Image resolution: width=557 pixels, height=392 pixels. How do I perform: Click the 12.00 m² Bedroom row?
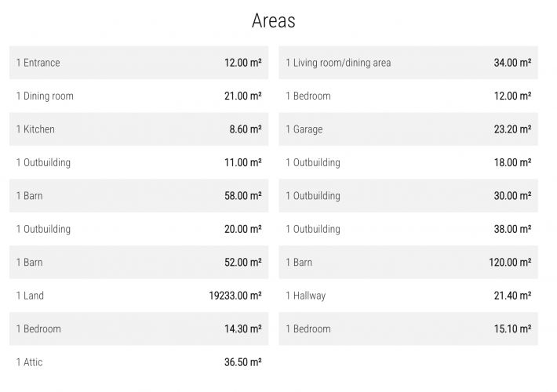[409, 96]
